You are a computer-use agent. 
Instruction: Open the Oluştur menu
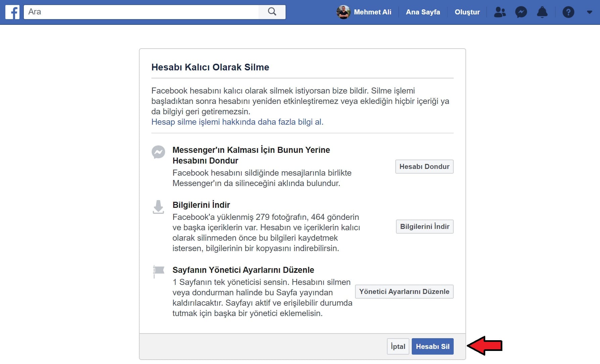pos(467,12)
